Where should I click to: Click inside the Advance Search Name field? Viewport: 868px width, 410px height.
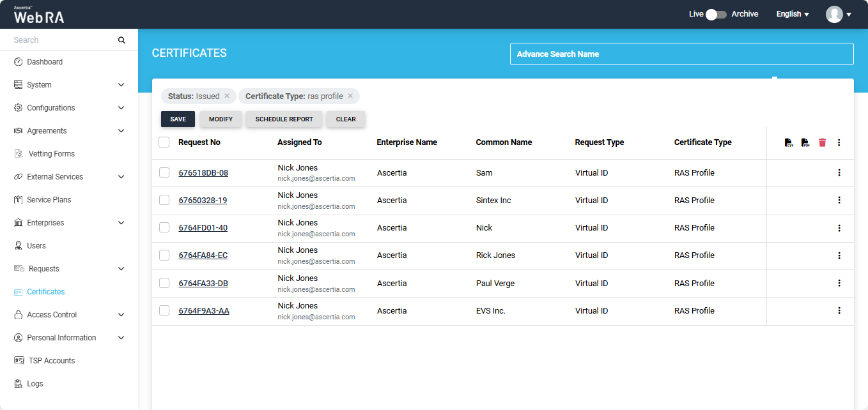tap(681, 54)
